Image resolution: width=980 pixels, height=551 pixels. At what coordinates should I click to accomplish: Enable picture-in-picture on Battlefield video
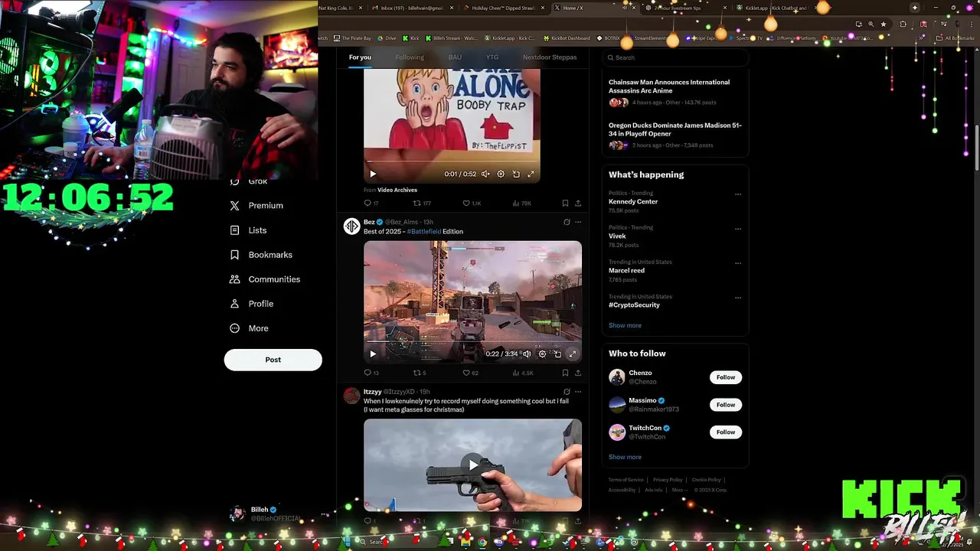pos(557,354)
